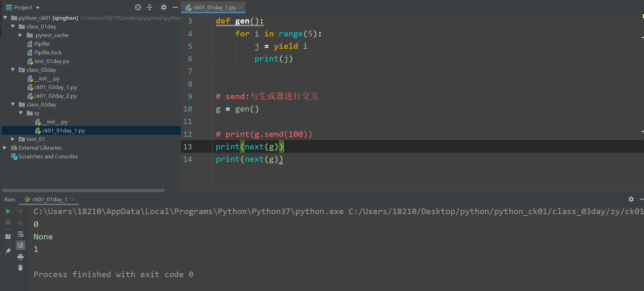Select Scratches and Consoles
Screen dimensions: 644x291
point(48,156)
